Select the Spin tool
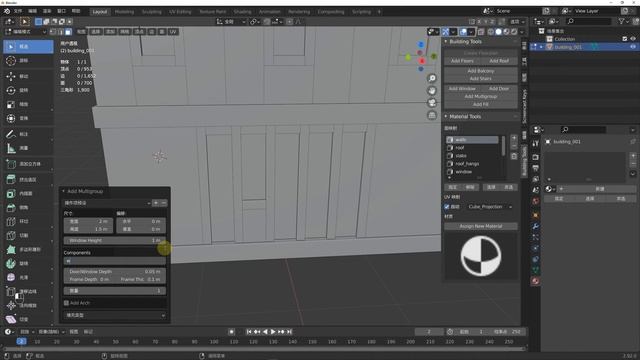This screenshot has width=640, height=360. 28,263
